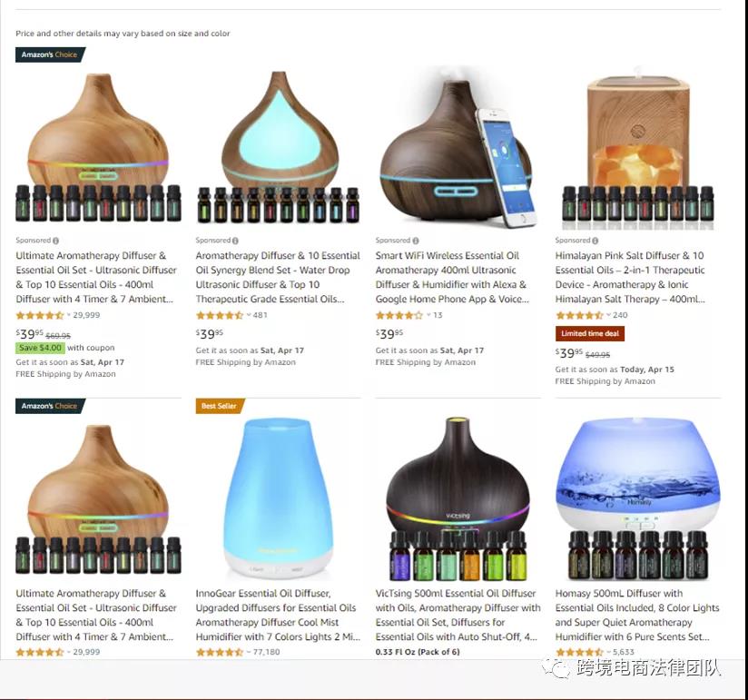Expand rating dropdown arrow next to 29,999 in top row
This screenshot has width=748, height=700.
pyautogui.click(x=69, y=315)
